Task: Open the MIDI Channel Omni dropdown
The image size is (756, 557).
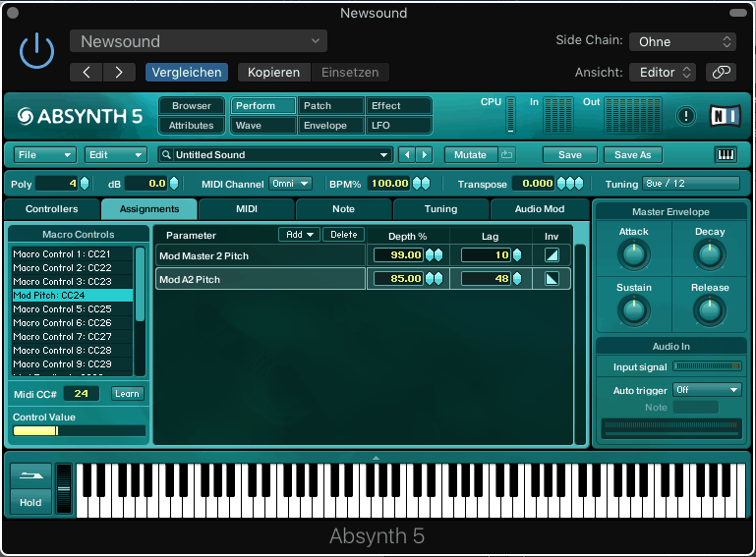Action: tap(291, 184)
